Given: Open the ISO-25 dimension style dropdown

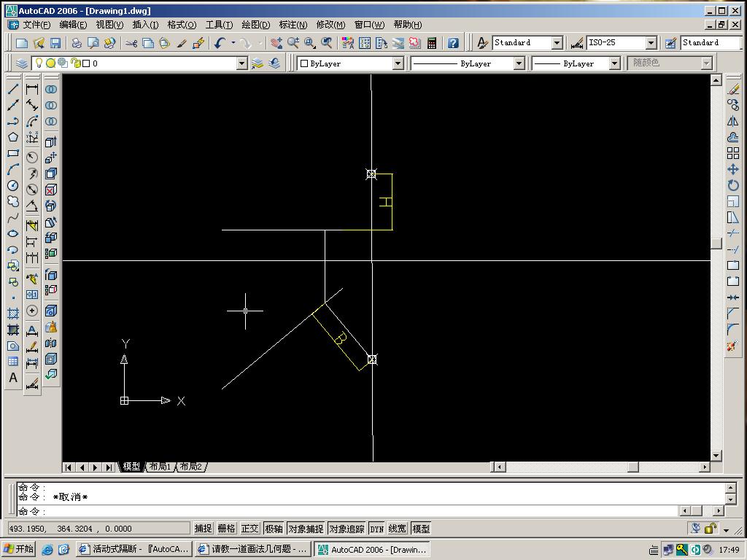Looking at the screenshot, I should pyautogui.click(x=651, y=43).
